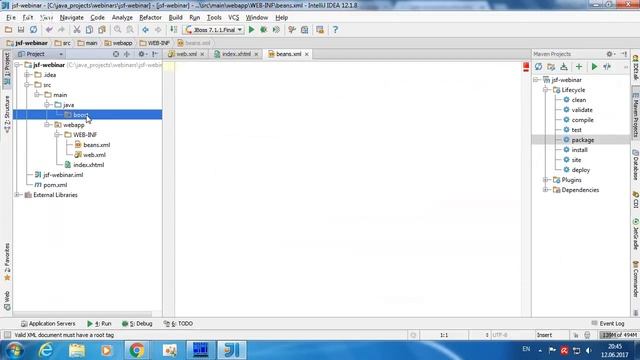Click the Redo arrow icon
Image resolution: width=640 pixels, height=360 pixels.
[61, 30]
